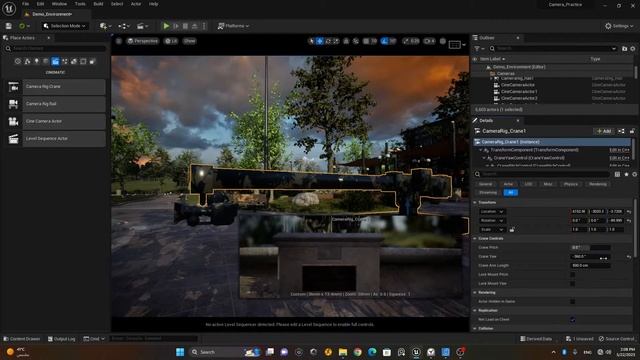Click the Level Sequence Actor clapper icon

click(13, 139)
